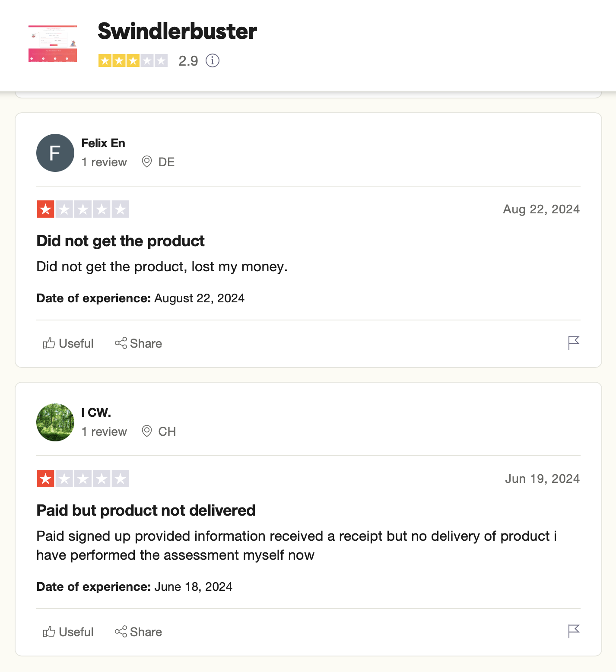
Task: Share I CW.'s review
Action: coord(138,631)
